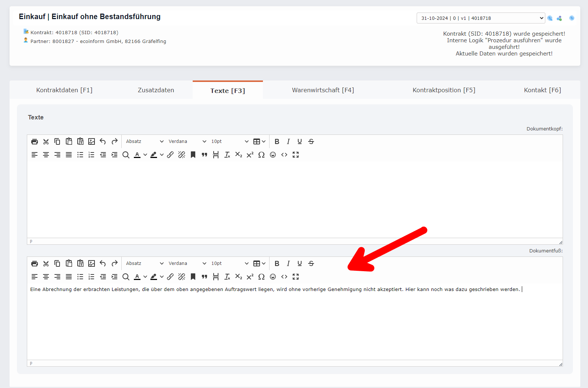The height and width of the screenshot is (388, 588).
Task: Undo last change in Dokumentfuß editor
Action: [103, 263]
